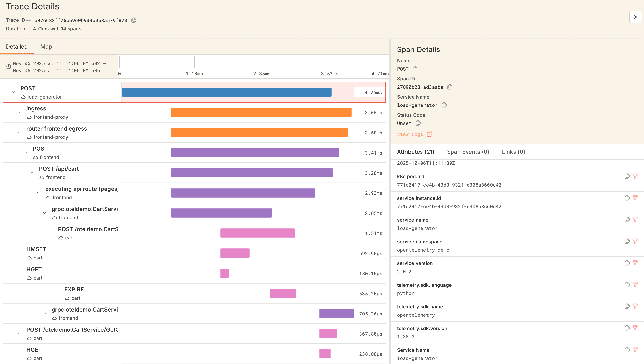This screenshot has width=644, height=364.
Task: Close the Trace Details panel
Action: [x=636, y=17]
